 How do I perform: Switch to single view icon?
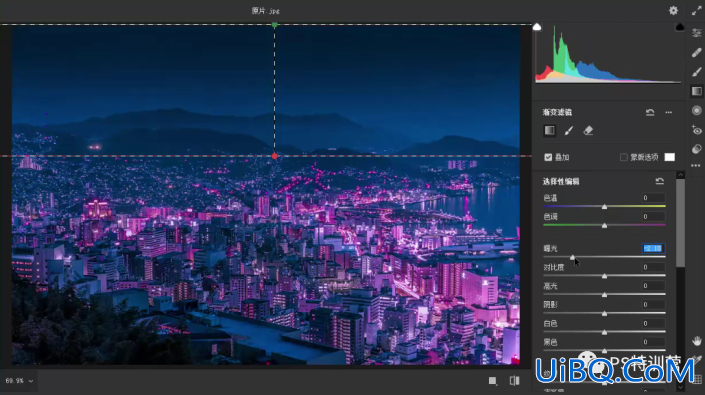[493, 381]
